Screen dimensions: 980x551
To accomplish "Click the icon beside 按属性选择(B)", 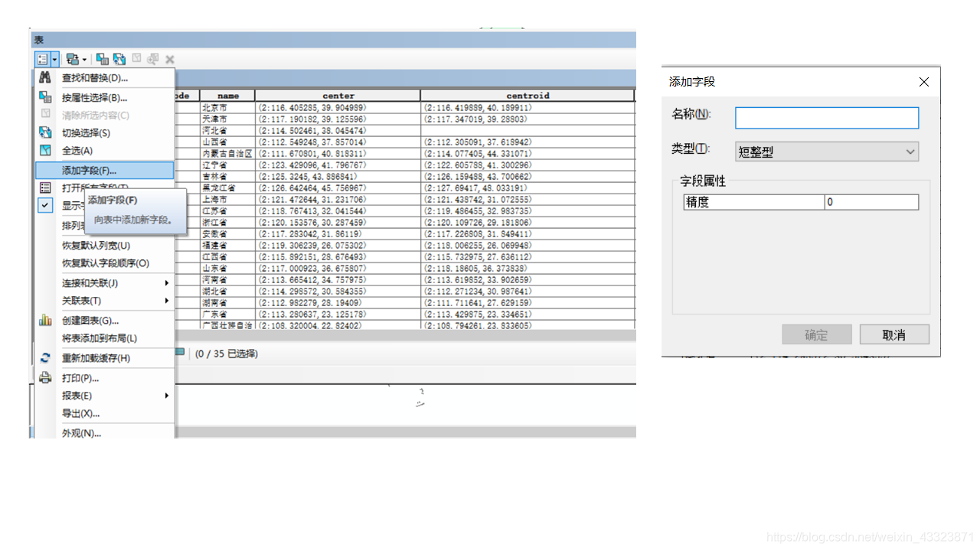I will 45,97.
